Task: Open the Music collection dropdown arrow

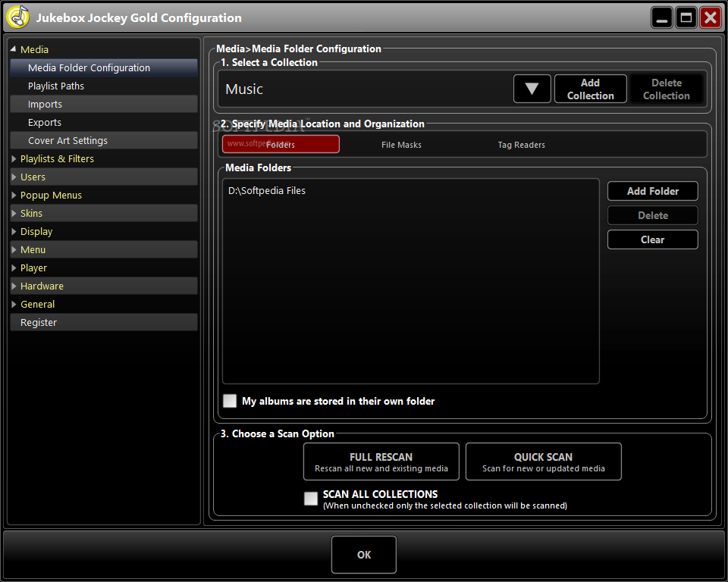Action: pos(532,89)
